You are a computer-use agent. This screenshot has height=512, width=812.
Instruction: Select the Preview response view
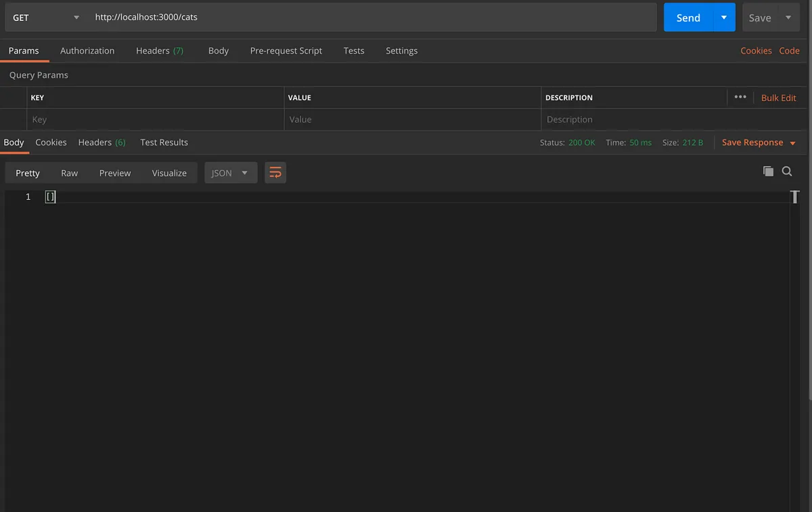115,173
